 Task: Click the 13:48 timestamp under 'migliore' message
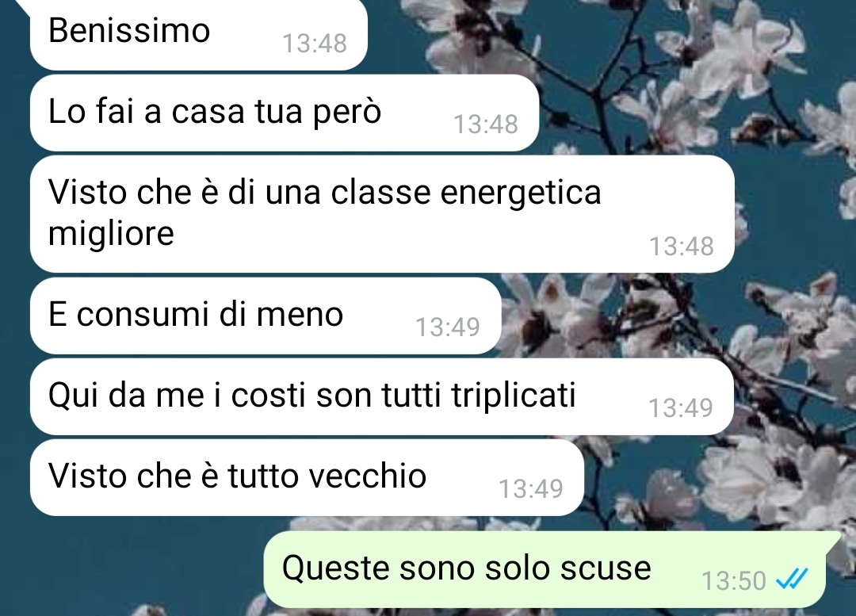point(682,247)
